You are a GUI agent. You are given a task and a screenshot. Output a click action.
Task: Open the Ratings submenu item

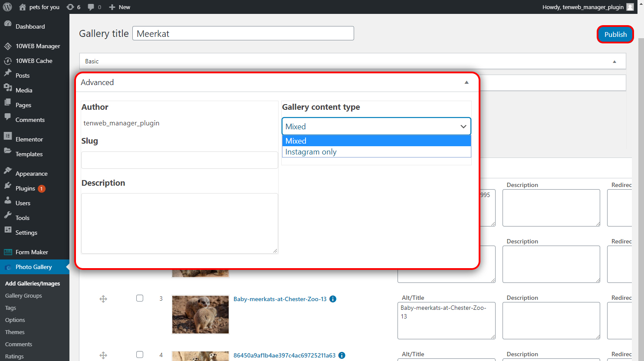[x=14, y=356]
